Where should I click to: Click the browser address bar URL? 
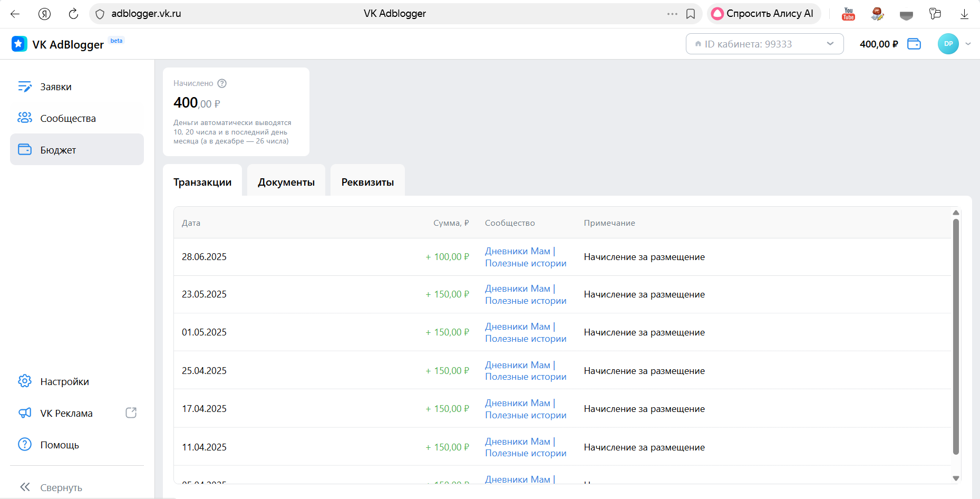pyautogui.click(x=146, y=14)
